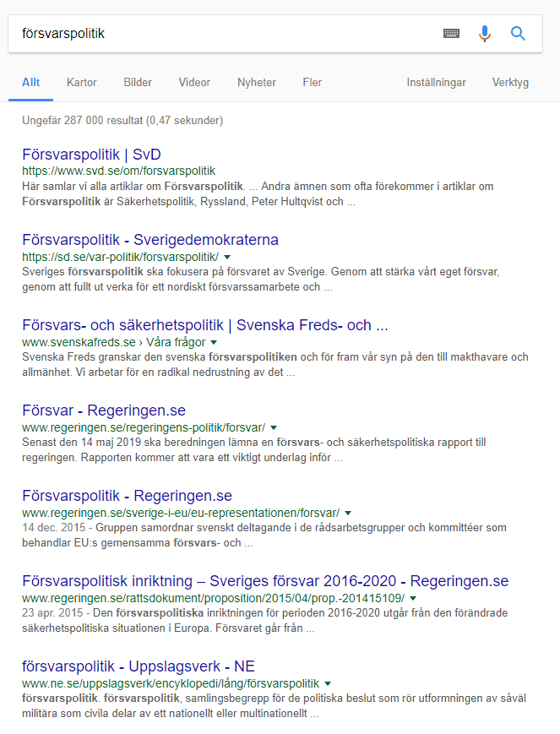Screen dimensions: 560x734
Task: Open försvarspolitik - Uppslagsverk - NE result
Action: point(139,666)
